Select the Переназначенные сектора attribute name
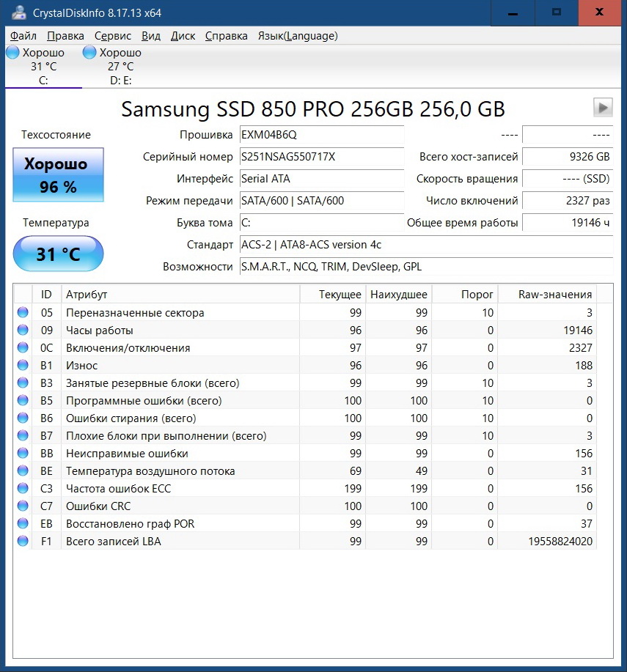 135,313
